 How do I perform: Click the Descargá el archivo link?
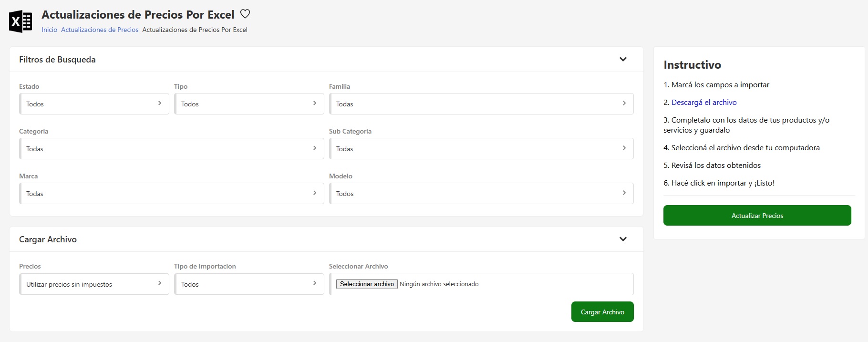(x=704, y=103)
